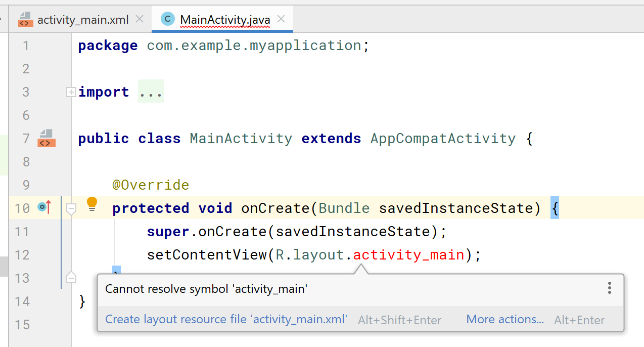
Task: Click the layout file icon on activity_main.xml tab
Action: [x=25, y=20]
